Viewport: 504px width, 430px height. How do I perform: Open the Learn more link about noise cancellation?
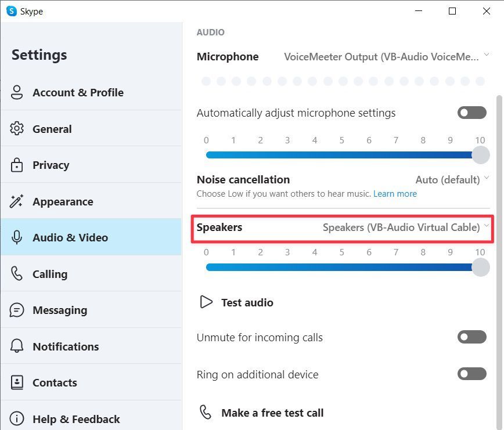395,193
